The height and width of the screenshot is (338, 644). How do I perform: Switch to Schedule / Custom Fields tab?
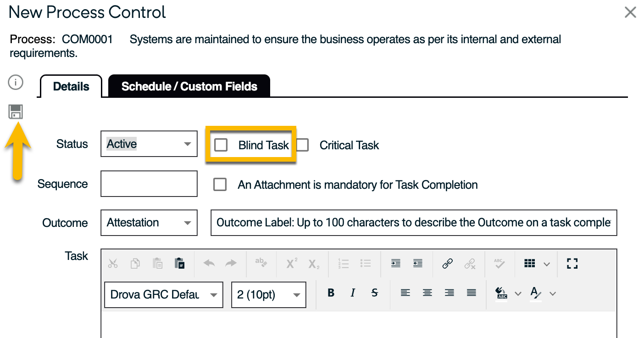pyautogui.click(x=189, y=86)
